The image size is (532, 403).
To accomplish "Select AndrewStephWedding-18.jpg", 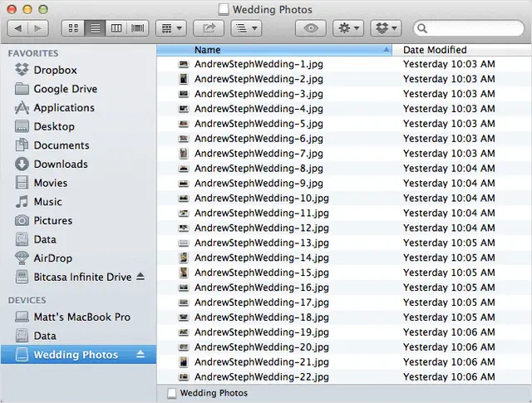I will coord(344,317).
